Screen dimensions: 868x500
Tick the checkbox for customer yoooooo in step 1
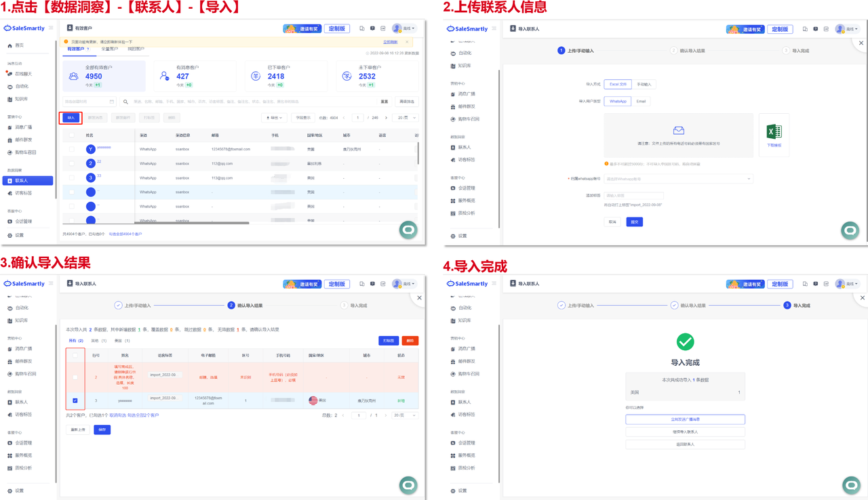(72, 149)
